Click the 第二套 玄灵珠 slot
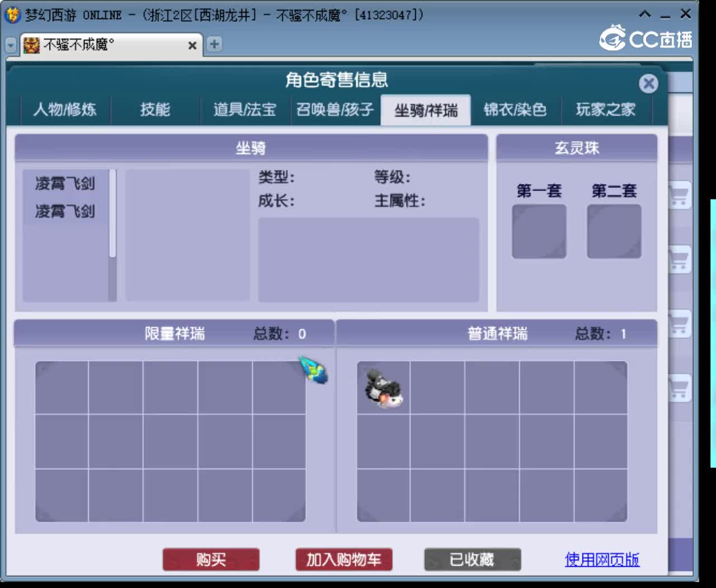The image size is (716, 588). 614,231
